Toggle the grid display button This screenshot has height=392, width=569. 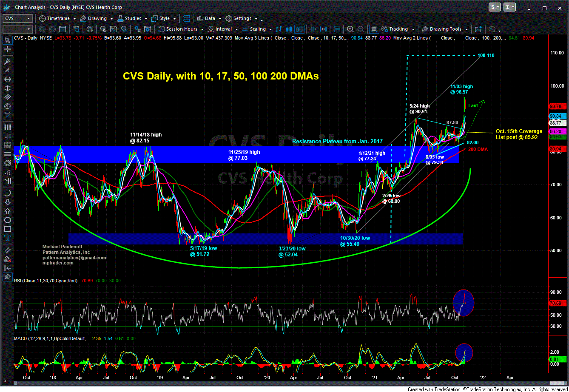point(374,29)
